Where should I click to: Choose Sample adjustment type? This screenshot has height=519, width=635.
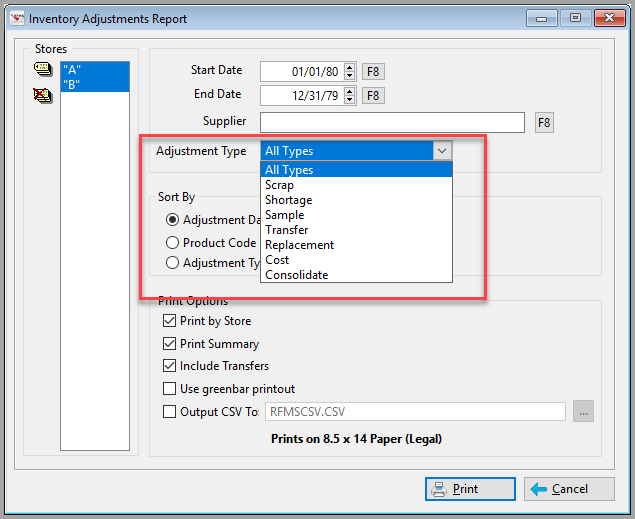[356, 215]
